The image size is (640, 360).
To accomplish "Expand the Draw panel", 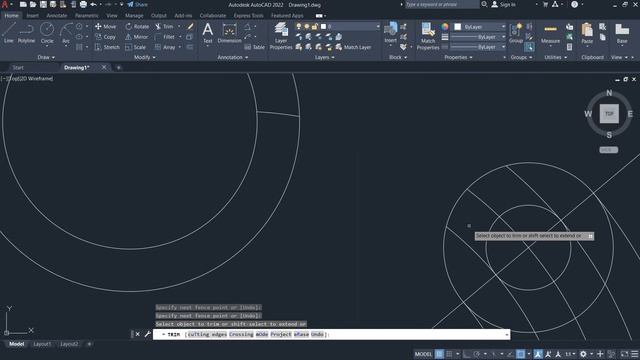I will point(46,58).
